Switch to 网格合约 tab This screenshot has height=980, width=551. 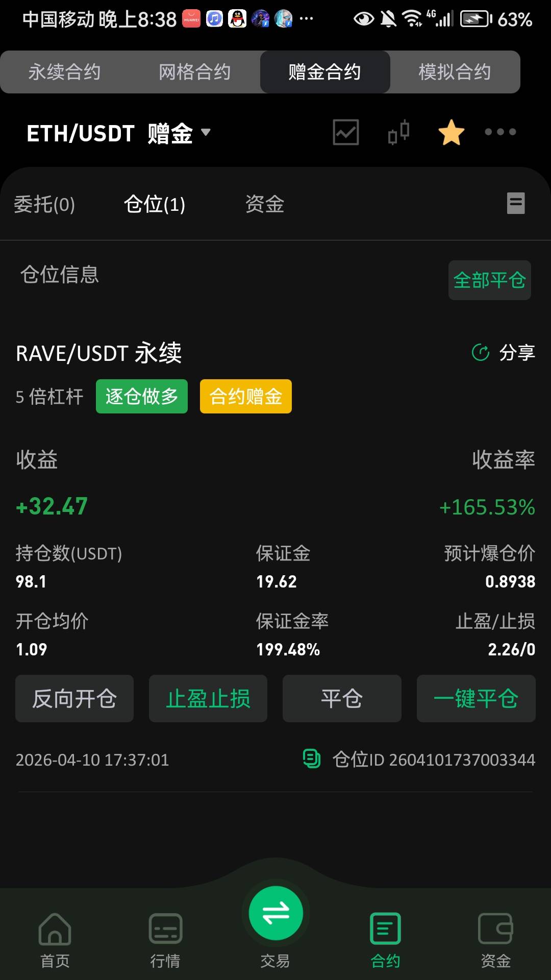(194, 72)
